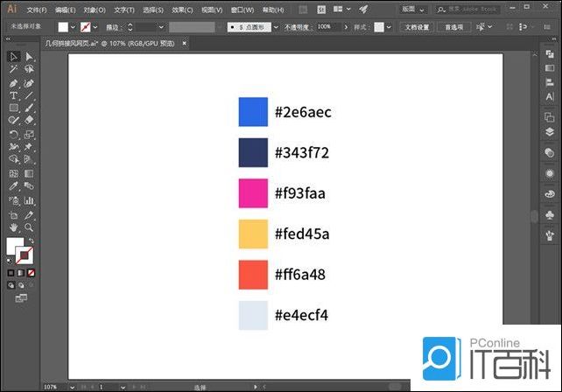Click the GPU performance rocket icon
Image resolution: width=562 pixels, height=392 pixels.
(x=364, y=10)
